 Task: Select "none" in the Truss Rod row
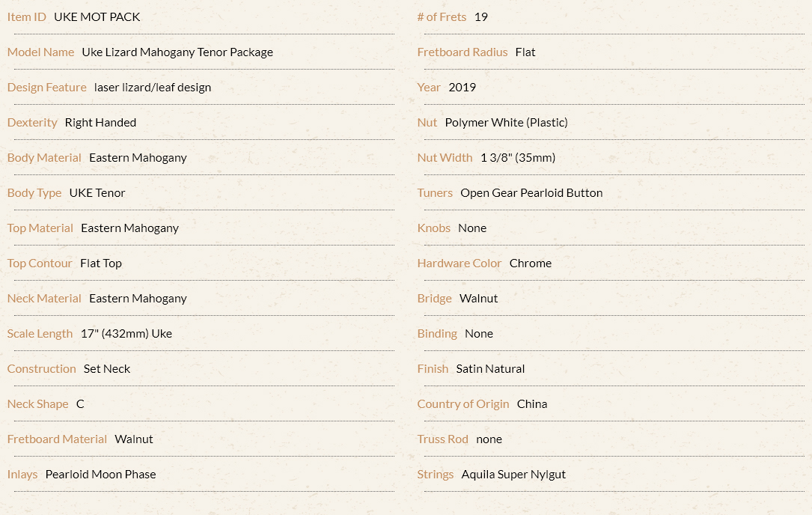[x=489, y=440]
